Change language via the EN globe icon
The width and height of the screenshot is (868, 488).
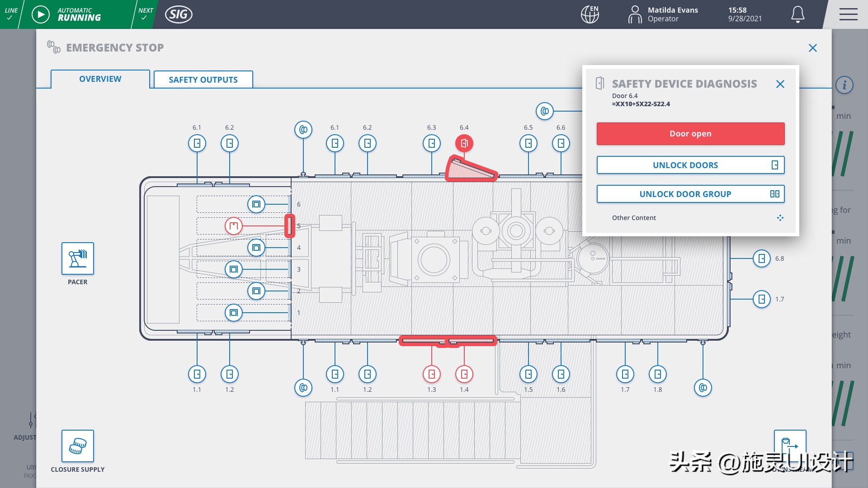(589, 14)
